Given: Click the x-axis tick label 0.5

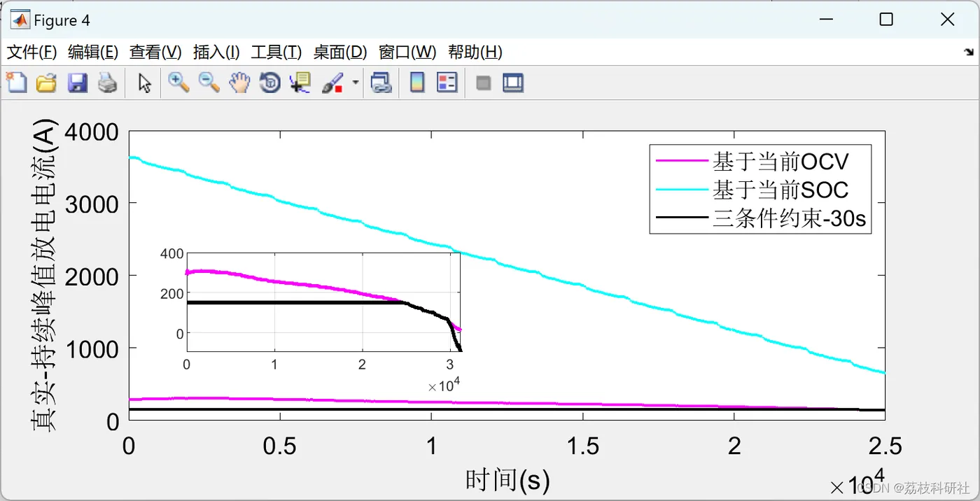Looking at the screenshot, I should click(x=280, y=446).
